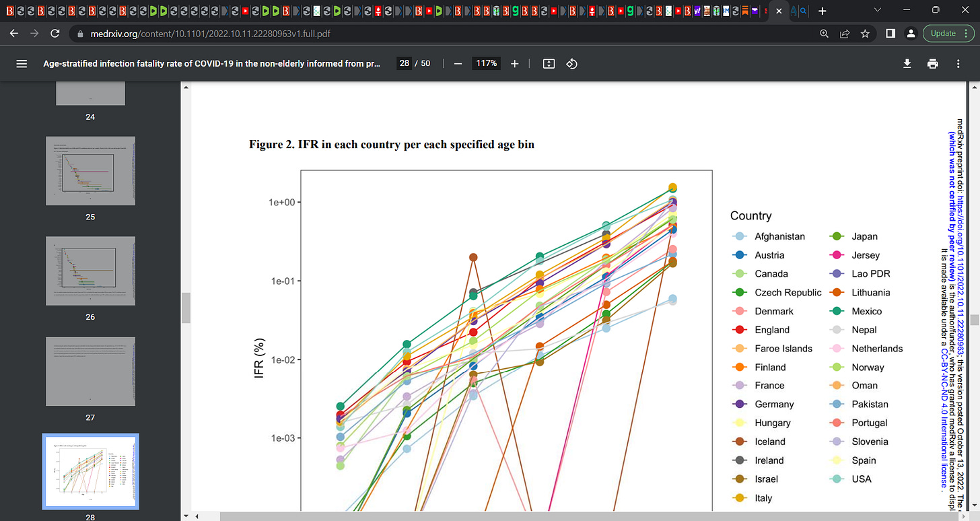The height and width of the screenshot is (521, 980).
Task: Click the 'Germany' legend label
Action: point(774,405)
